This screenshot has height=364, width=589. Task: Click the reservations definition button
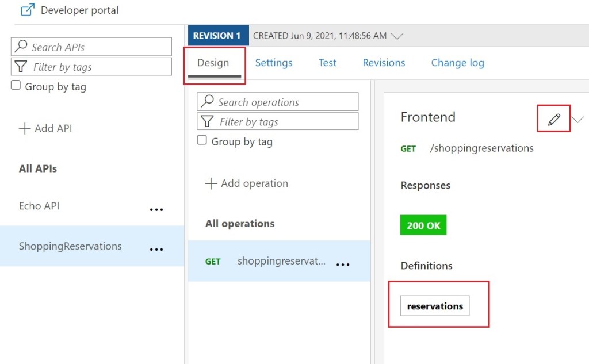click(x=435, y=306)
